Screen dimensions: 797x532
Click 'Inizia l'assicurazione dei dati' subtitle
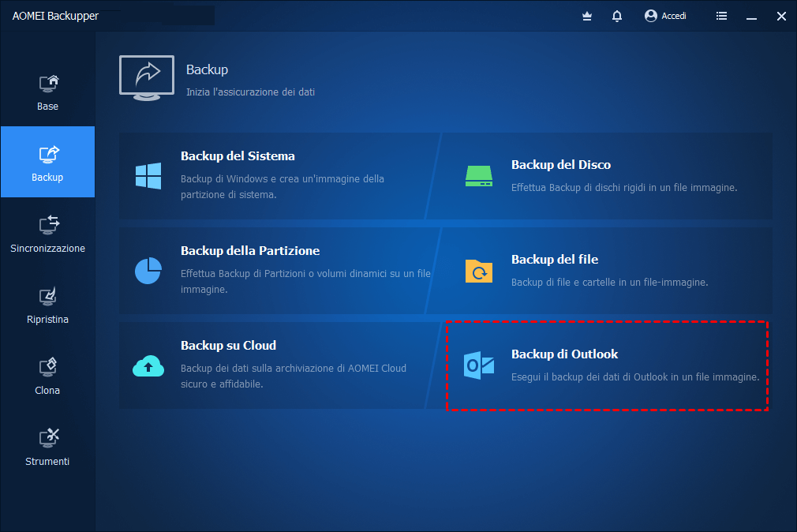click(251, 92)
